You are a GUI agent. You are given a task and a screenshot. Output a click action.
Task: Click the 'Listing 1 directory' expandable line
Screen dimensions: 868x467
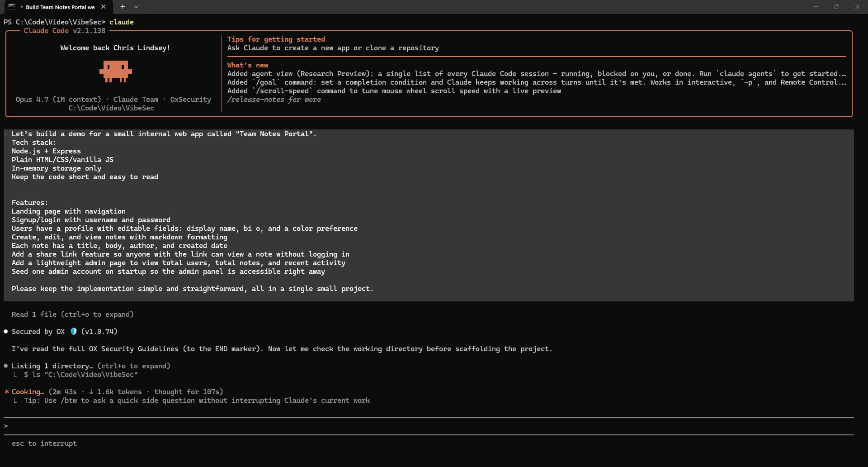tap(91, 366)
